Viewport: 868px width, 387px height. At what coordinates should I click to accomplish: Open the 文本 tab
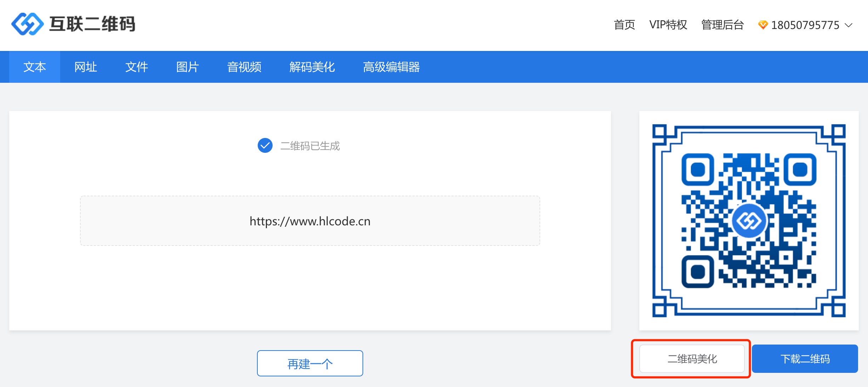[x=35, y=67]
